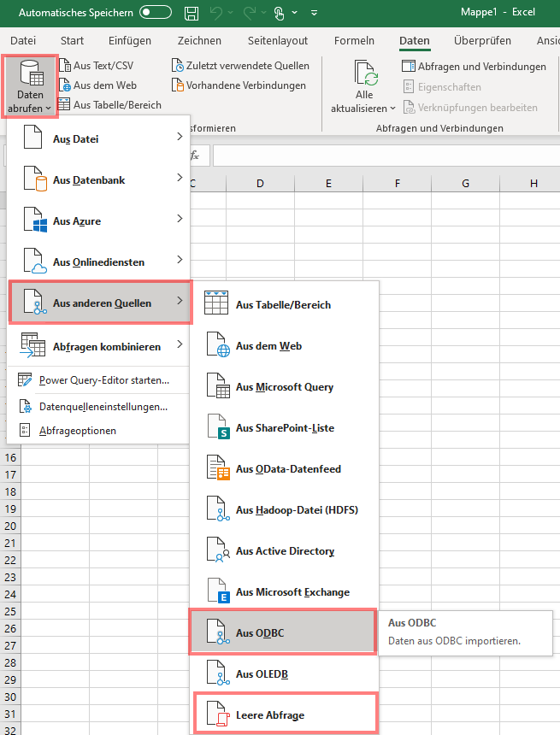560x735 pixels.
Task: Switch to the Seitenlayout tab
Action: (278, 41)
